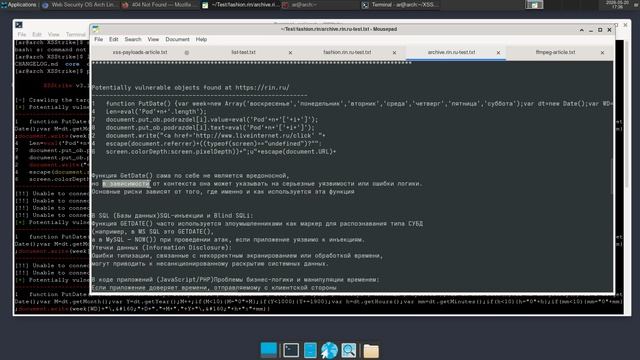Image resolution: width=640 pixels, height=360 pixels.
Task: Click the workspace switcher in top panel
Action: tap(534, 5)
